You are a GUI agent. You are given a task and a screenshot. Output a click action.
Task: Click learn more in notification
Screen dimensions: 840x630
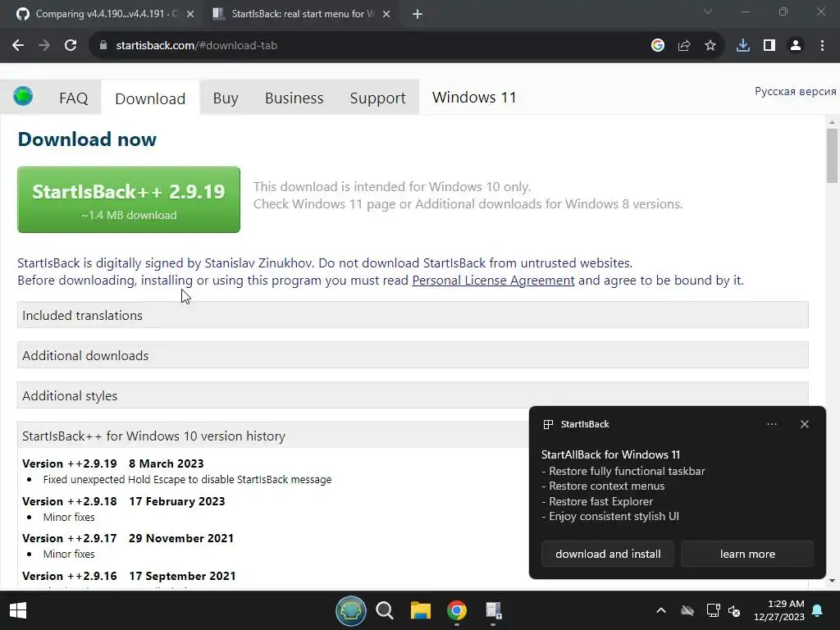point(747,554)
